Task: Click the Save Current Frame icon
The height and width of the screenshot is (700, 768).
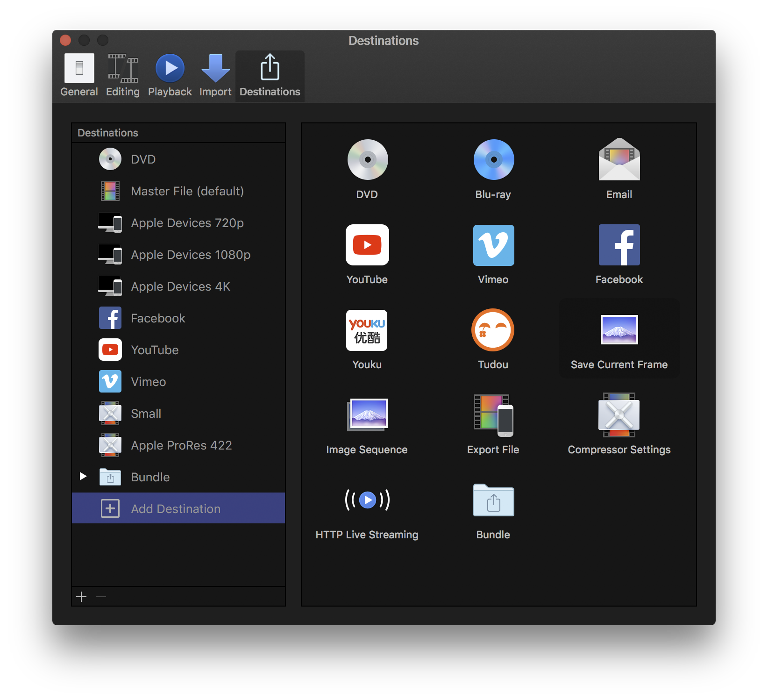Action: [619, 329]
